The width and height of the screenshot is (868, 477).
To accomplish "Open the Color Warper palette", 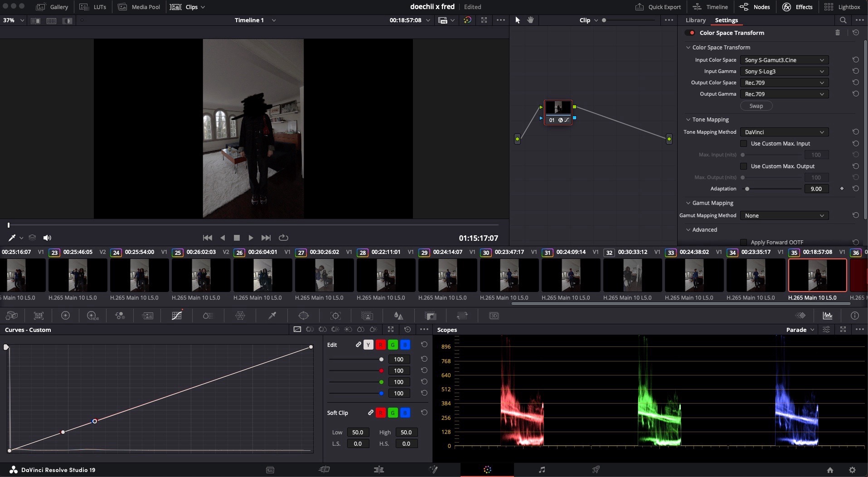I will pyautogui.click(x=240, y=316).
